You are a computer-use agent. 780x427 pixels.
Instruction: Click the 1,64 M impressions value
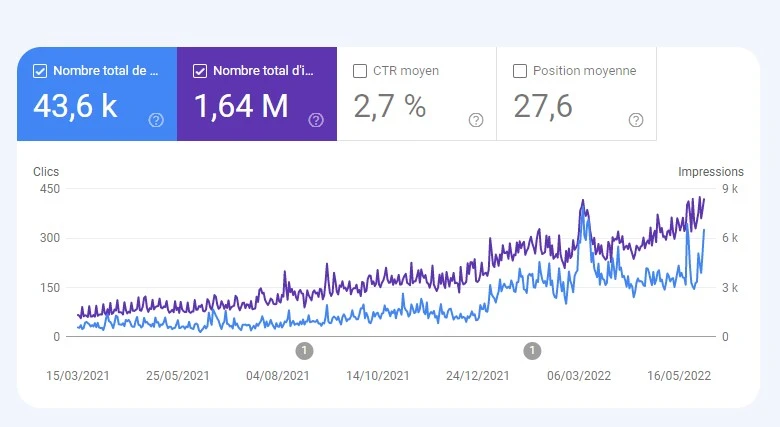241,107
